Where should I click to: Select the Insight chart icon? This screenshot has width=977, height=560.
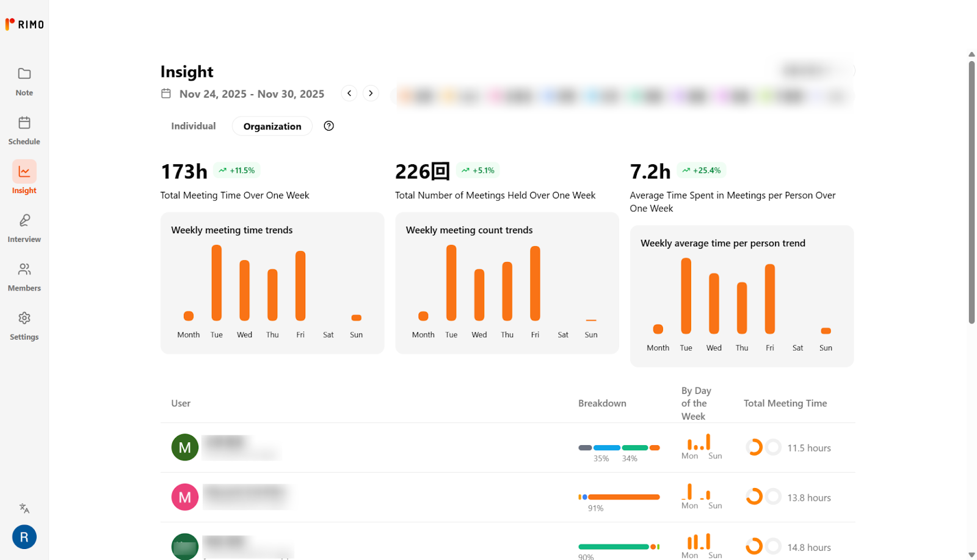click(24, 172)
